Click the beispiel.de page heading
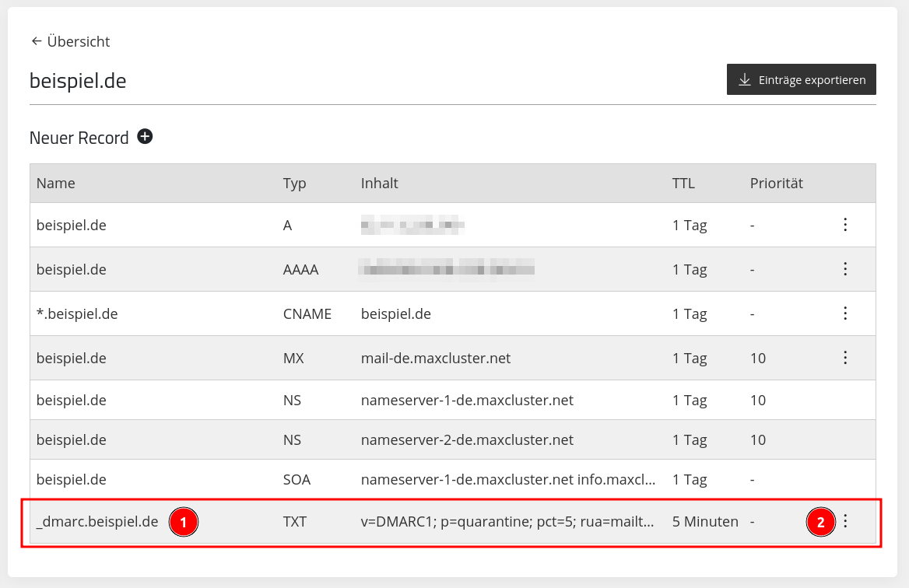Screen dimensions: 909x588 [78, 81]
